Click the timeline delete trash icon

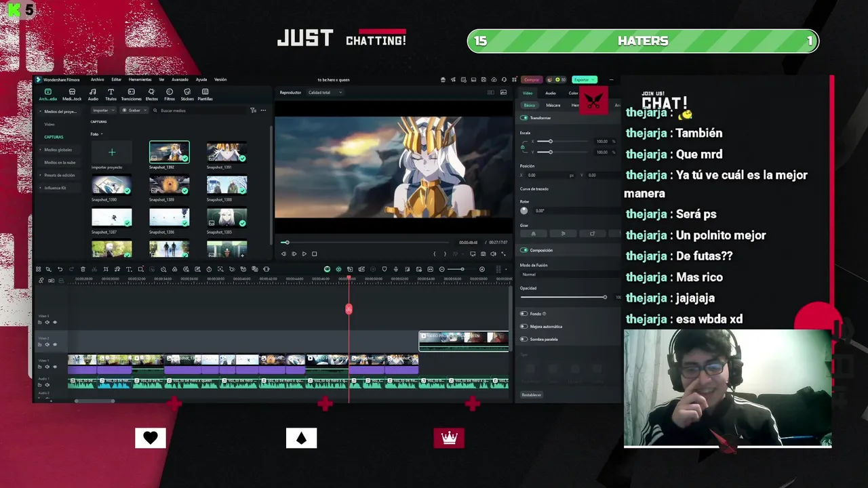(83, 269)
